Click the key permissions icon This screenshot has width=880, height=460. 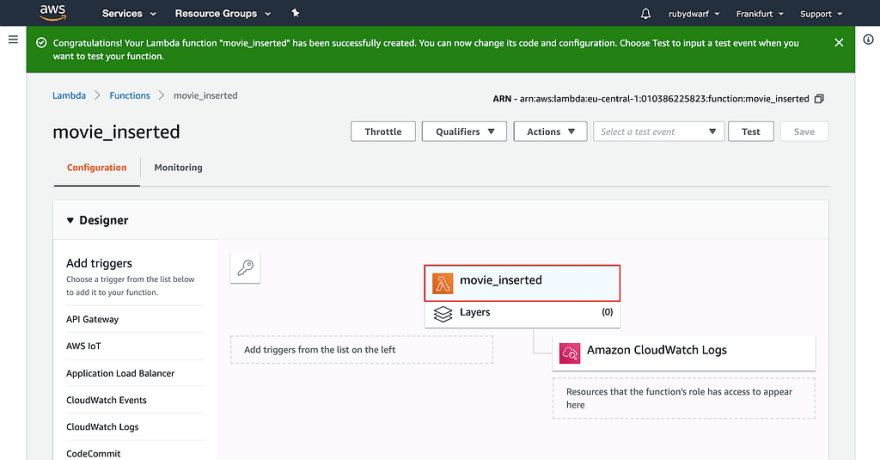pyautogui.click(x=245, y=268)
